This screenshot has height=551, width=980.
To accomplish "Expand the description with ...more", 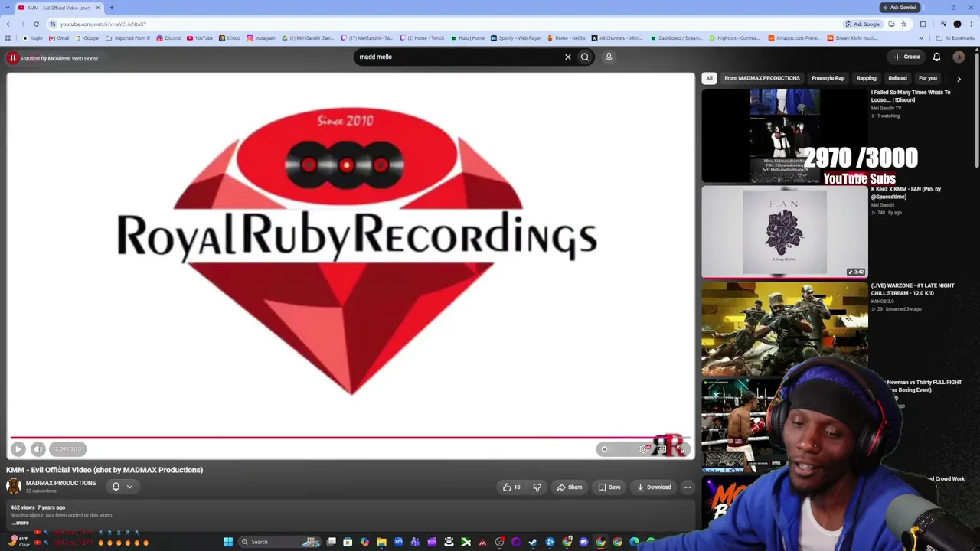I will [21, 523].
